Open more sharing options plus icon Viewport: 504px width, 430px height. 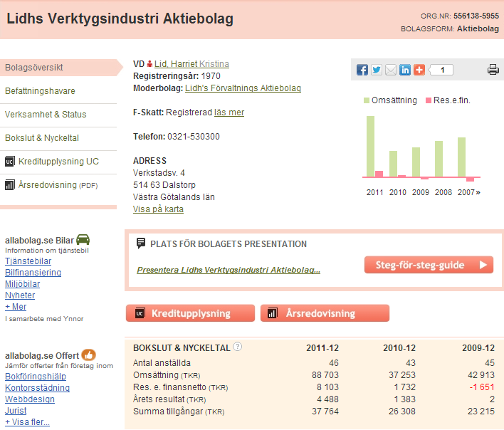tap(419, 70)
